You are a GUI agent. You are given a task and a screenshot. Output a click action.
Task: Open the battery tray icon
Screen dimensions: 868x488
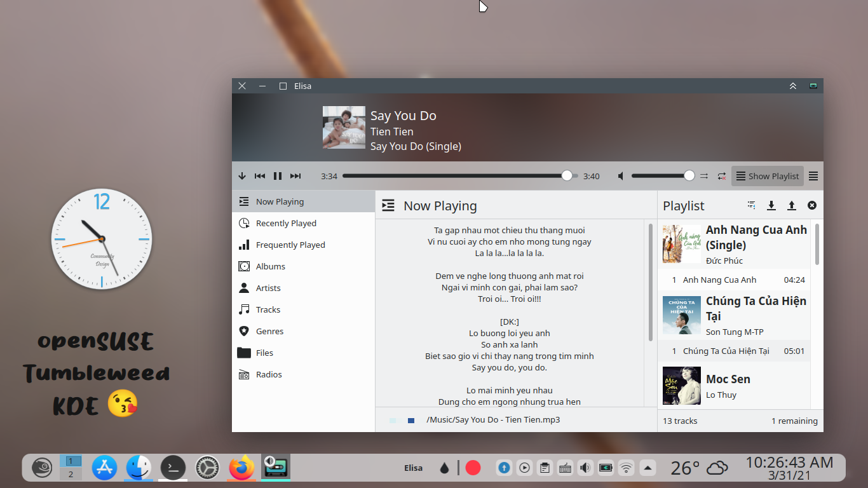606,468
